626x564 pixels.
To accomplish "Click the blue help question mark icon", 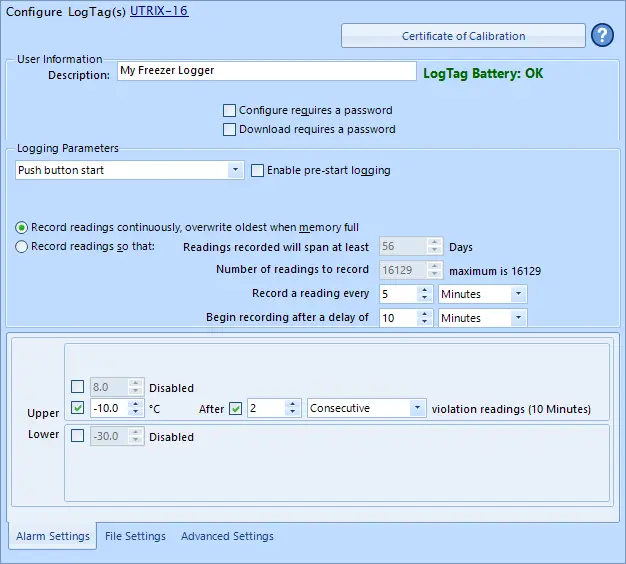I will pos(602,36).
